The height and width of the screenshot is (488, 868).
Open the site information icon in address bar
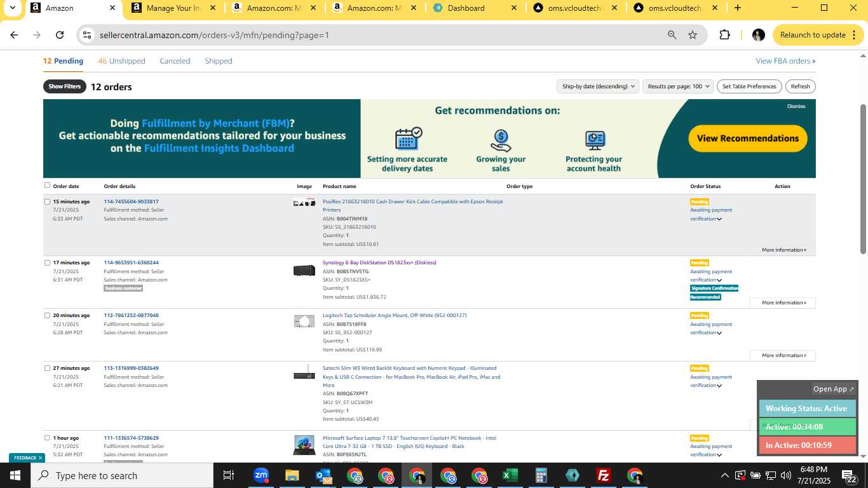87,35
